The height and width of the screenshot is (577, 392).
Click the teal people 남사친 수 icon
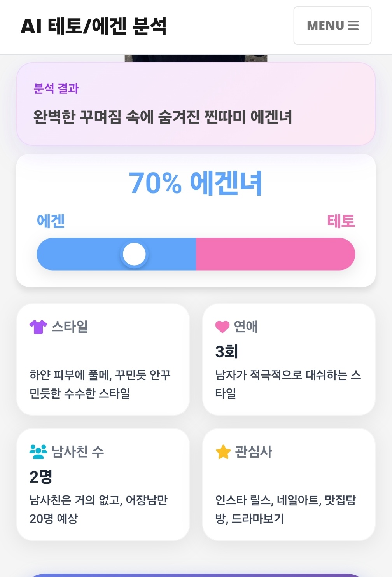coord(38,451)
